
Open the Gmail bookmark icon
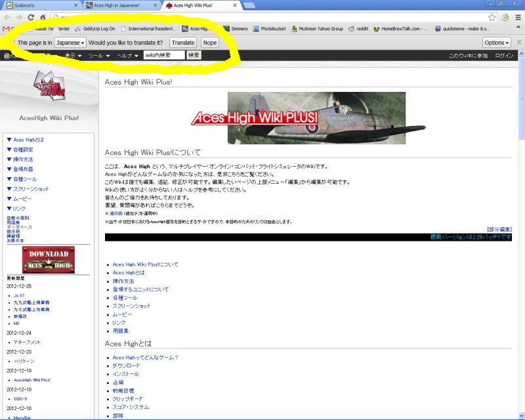[x=6, y=29]
